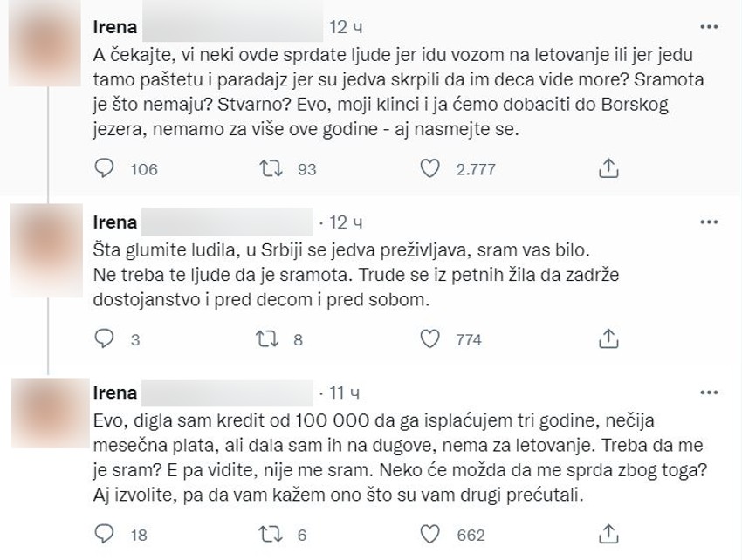Click the reply icon on the first tweet

[x=104, y=168]
